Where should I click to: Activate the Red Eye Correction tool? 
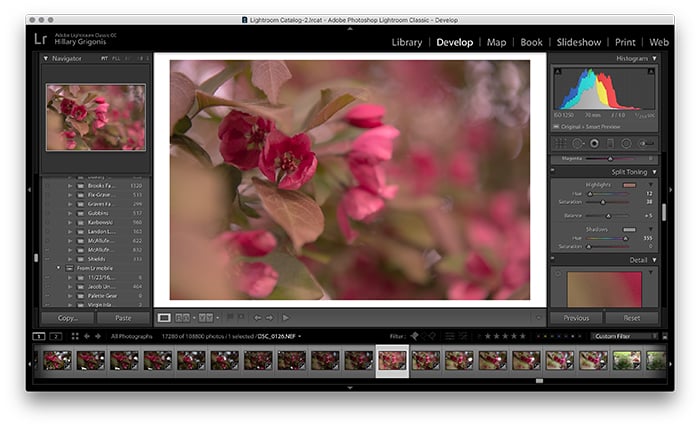[x=594, y=144]
